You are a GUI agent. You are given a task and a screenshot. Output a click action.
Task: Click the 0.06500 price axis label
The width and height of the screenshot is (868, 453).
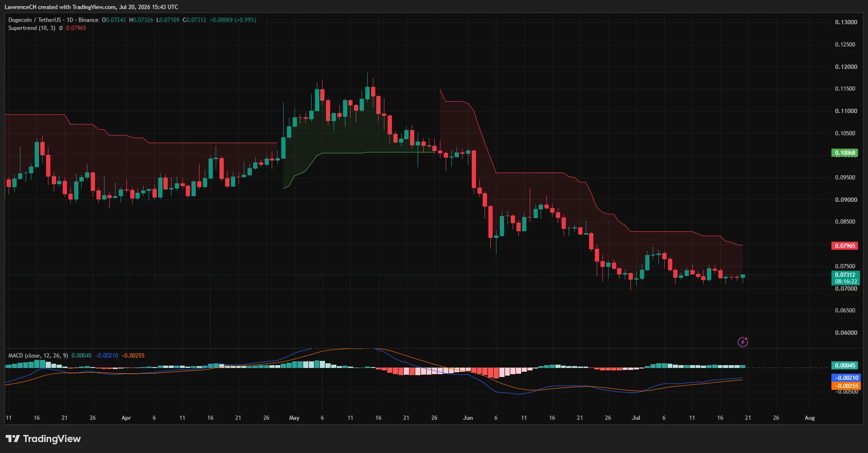pos(846,311)
